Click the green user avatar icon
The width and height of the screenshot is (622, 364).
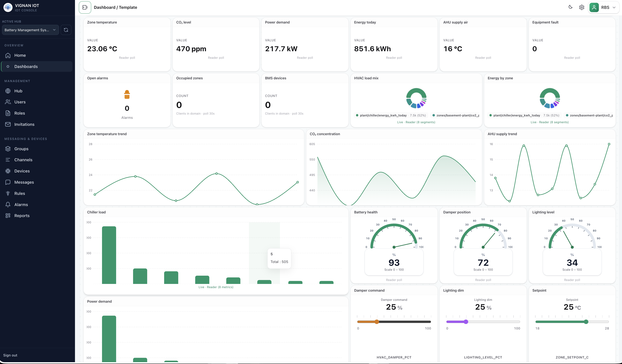pos(594,7)
